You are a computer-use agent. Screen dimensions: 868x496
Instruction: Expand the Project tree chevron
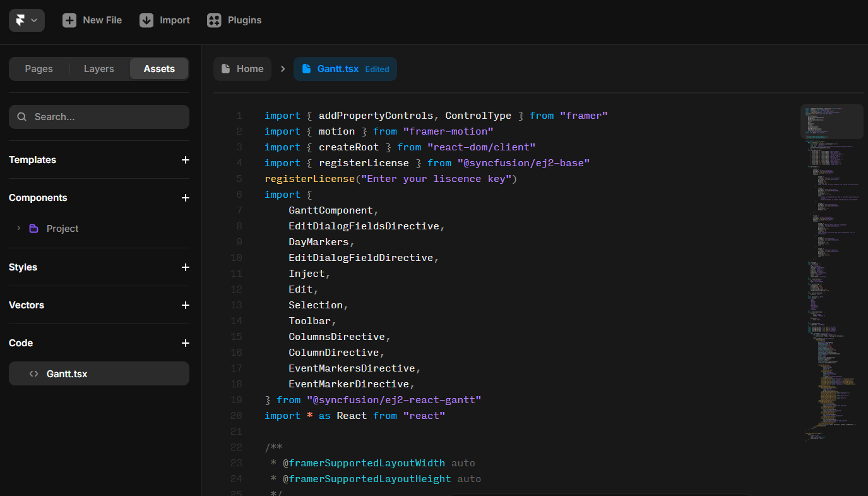pos(19,228)
